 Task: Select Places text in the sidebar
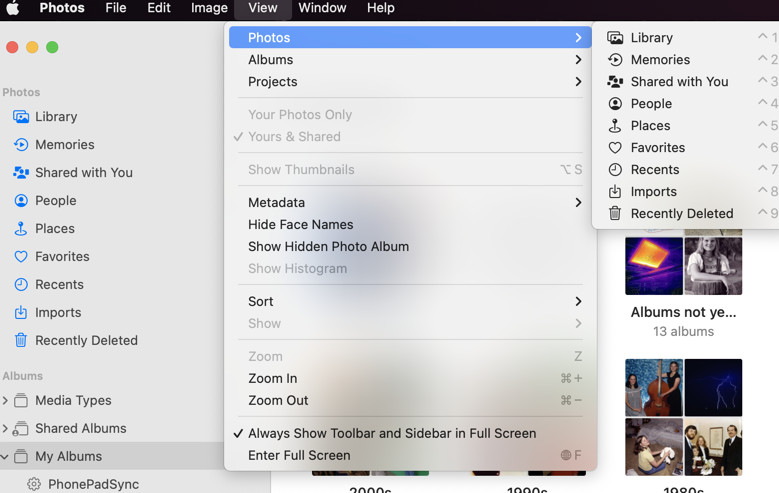(x=55, y=229)
